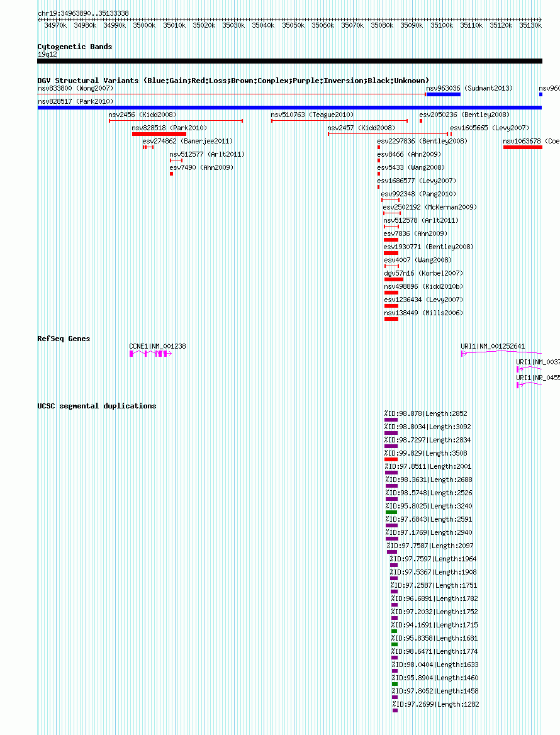Select the nsv828517 (Park2010) variant label
This screenshot has width=560, height=735.
click(76, 101)
